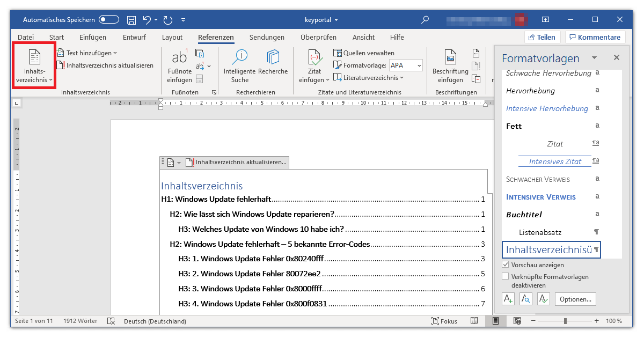The image size is (644, 338).
Task: Switch to the Ansicht tab
Action: pyautogui.click(x=363, y=37)
